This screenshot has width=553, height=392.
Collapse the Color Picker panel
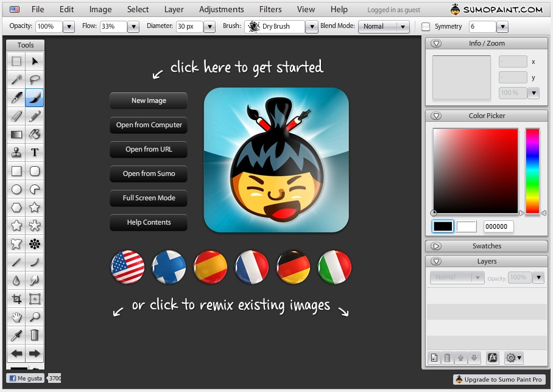(436, 116)
